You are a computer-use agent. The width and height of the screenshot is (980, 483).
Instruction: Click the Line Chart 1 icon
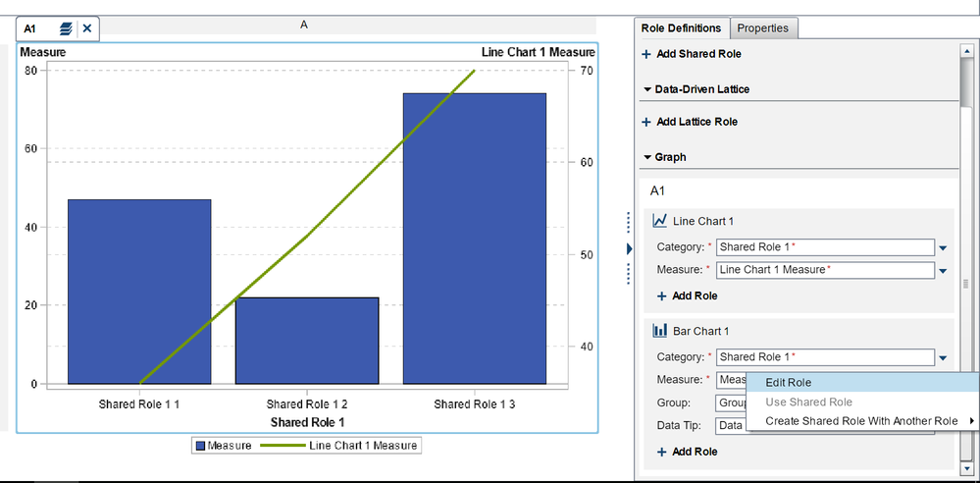pos(659,221)
